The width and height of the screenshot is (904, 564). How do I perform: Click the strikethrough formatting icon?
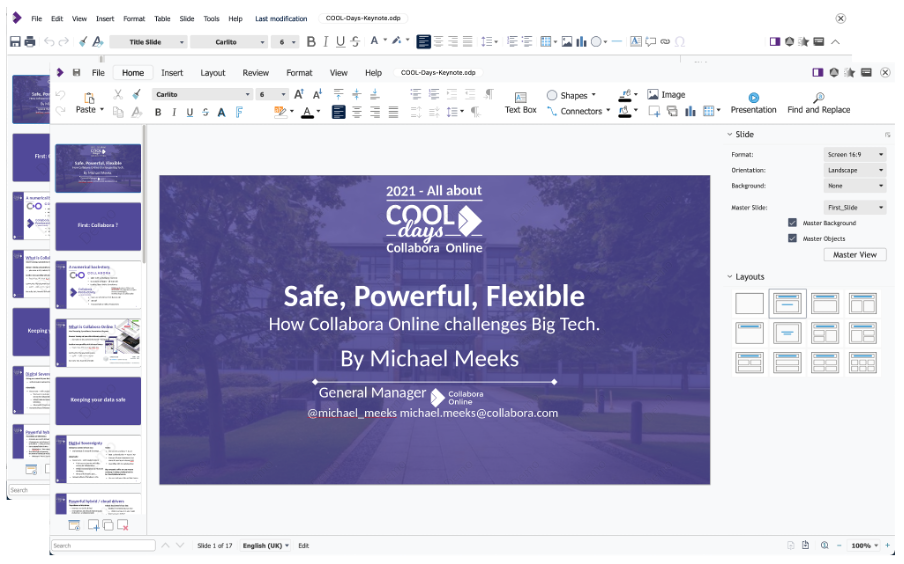[205, 112]
